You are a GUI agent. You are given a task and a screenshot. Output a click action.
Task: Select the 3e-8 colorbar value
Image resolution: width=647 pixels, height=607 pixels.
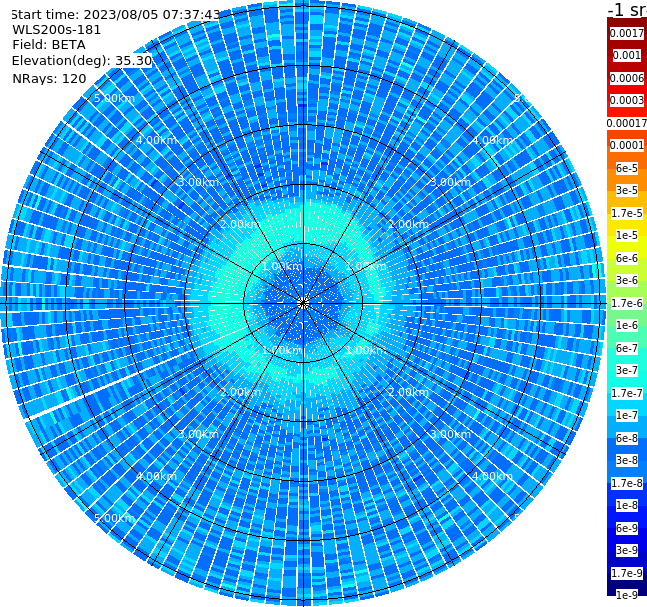(x=627, y=460)
